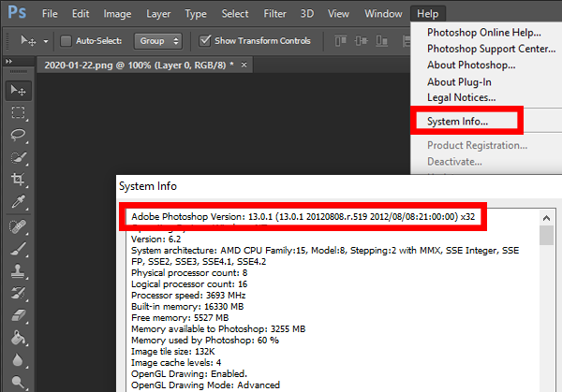Select the Lasso tool
Screen dimensions: 562x392
(x=19, y=135)
